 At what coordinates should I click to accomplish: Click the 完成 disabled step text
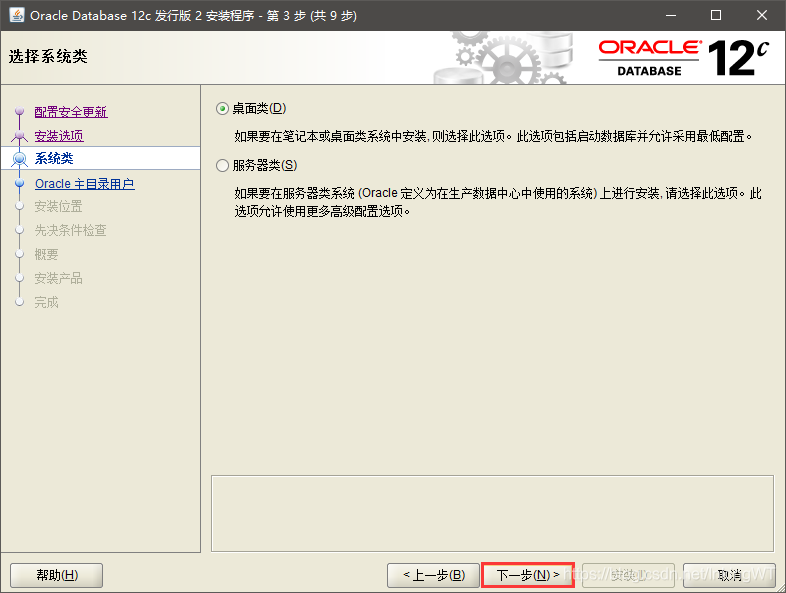[x=46, y=303]
